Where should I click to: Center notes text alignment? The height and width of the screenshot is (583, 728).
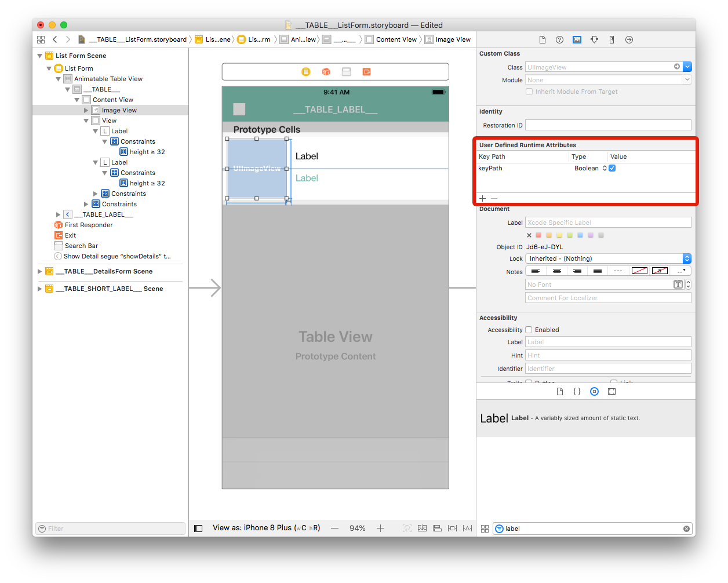click(x=556, y=271)
